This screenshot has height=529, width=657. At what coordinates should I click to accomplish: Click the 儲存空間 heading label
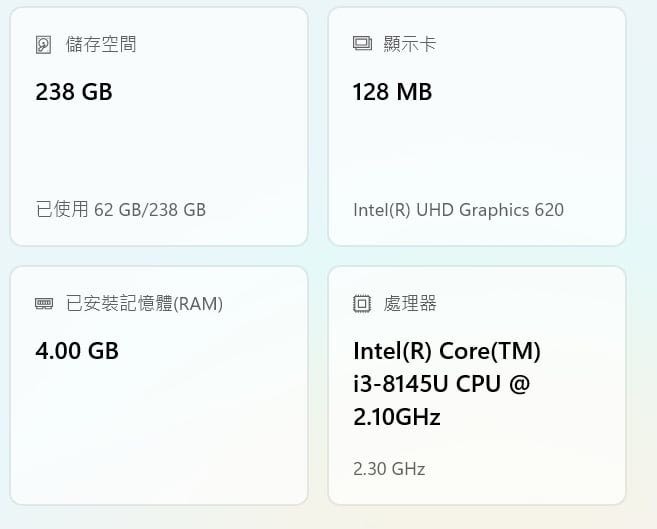(x=101, y=44)
